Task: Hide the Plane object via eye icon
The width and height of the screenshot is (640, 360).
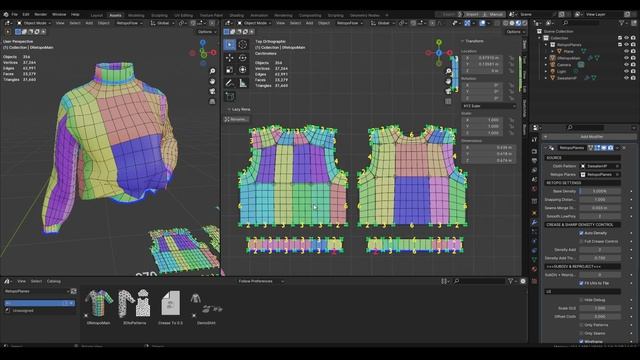Action: click(626, 51)
